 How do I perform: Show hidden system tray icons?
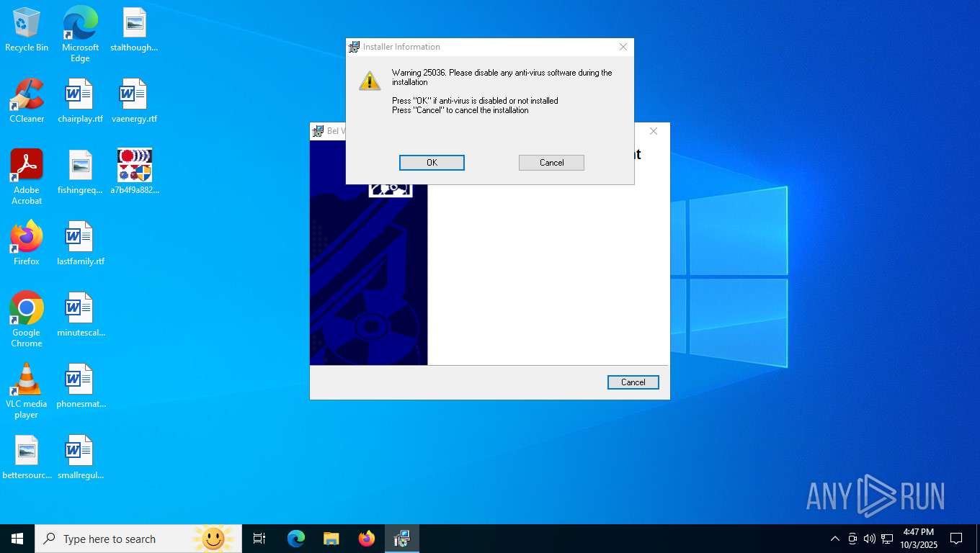tap(835, 539)
